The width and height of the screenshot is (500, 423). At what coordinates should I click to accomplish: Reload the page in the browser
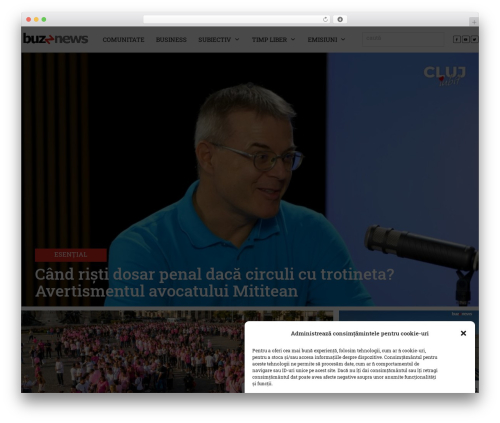click(325, 19)
